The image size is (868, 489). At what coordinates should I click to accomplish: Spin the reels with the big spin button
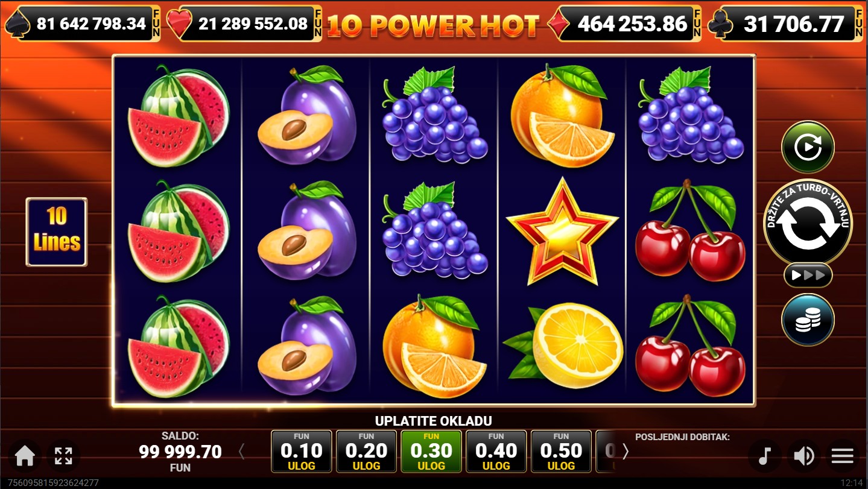tap(808, 222)
